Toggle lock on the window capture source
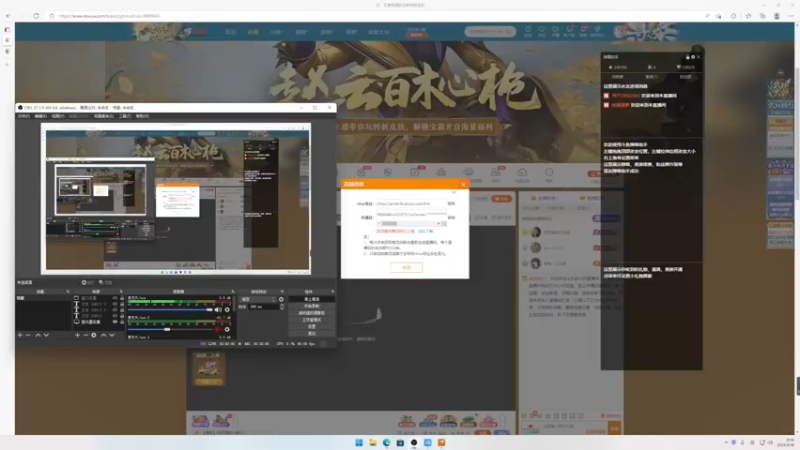The image size is (800, 450). click(121, 298)
